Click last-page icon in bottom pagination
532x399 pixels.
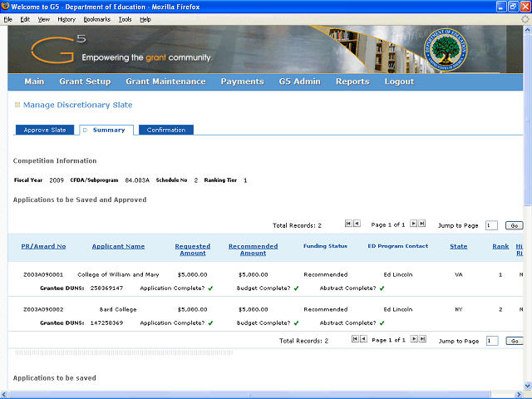point(422,339)
